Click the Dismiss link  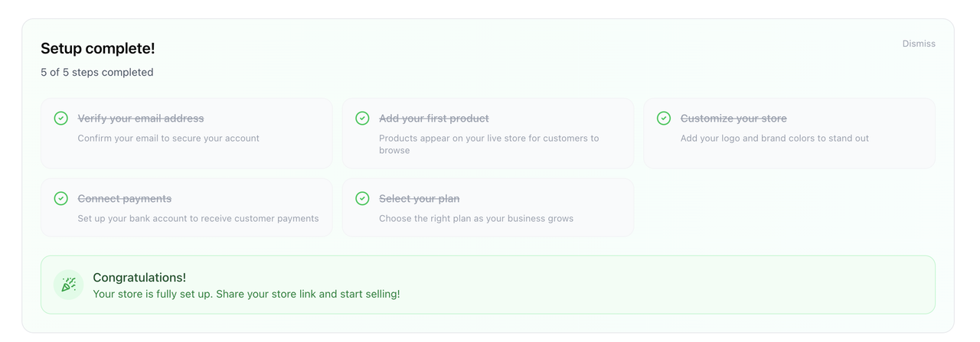point(918,44)
